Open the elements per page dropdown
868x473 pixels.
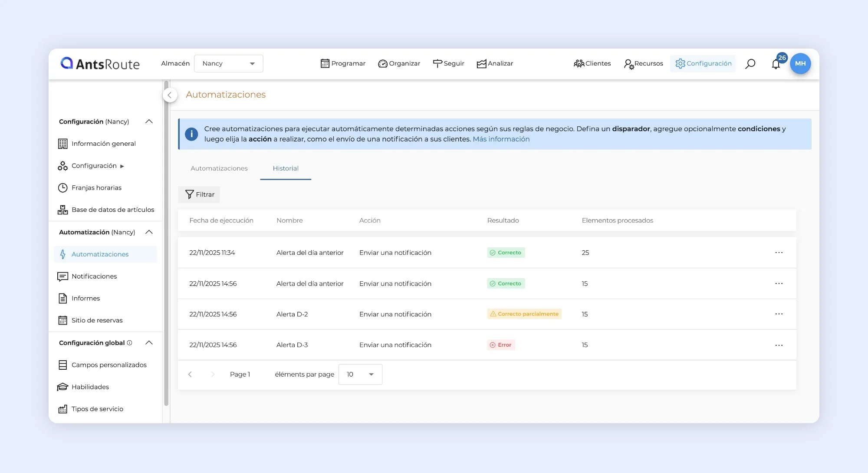tap(360, 374)
